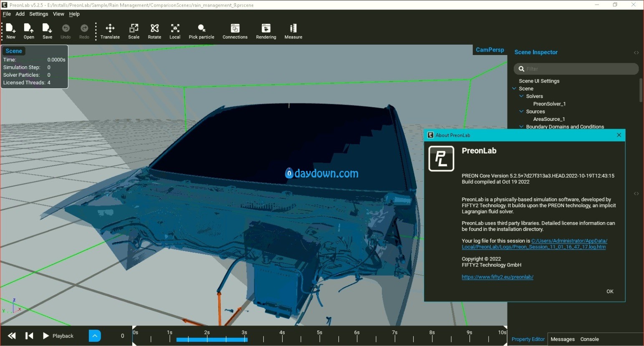This screenshot has height=346, width=644.
Task: Click the Redo toolbar icon
Action: (x=84, y=31)
